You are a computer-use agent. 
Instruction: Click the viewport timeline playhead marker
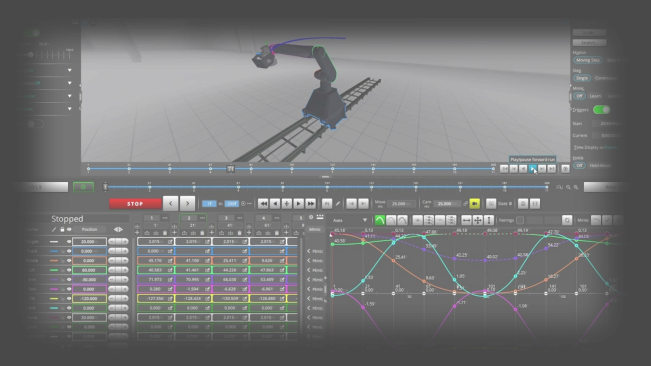pyautogui.click(x=230, y=168)
